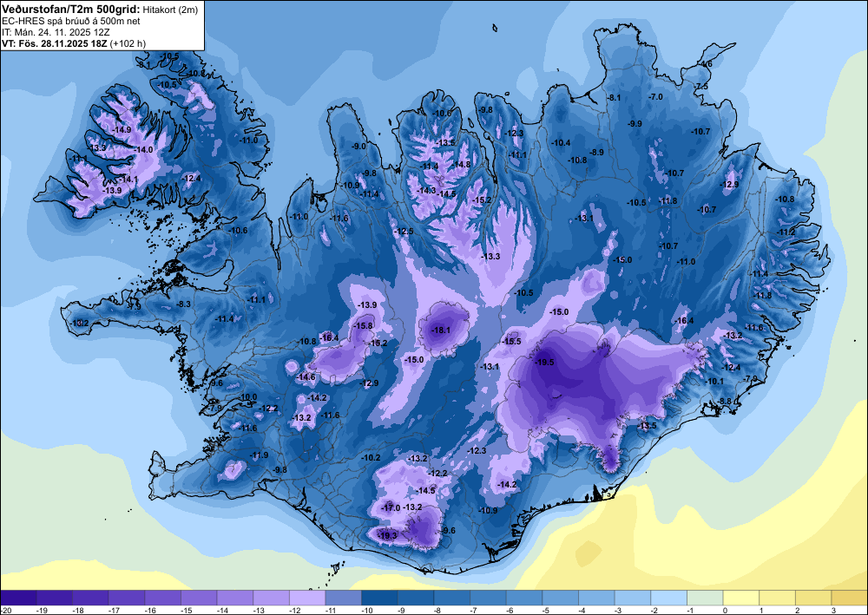Select the -15.5 temperature label
This screenshot has height=615, width=868.
[511, 342]
